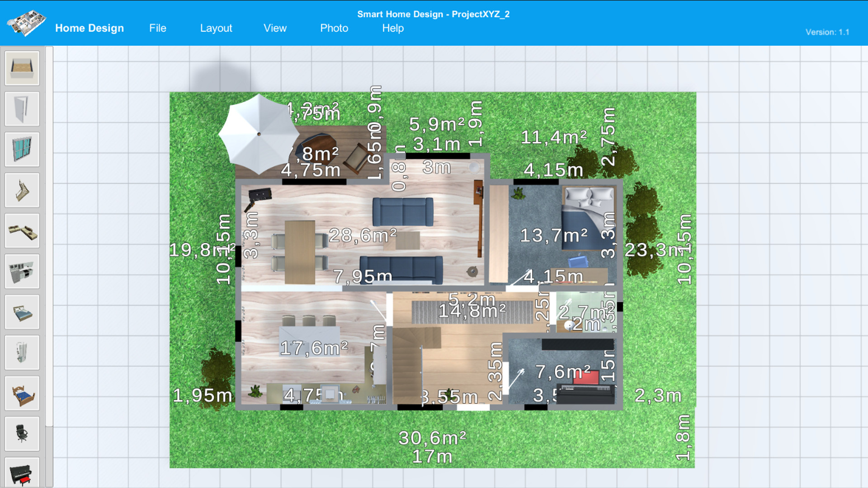Open the File menu

coord(157,28)
